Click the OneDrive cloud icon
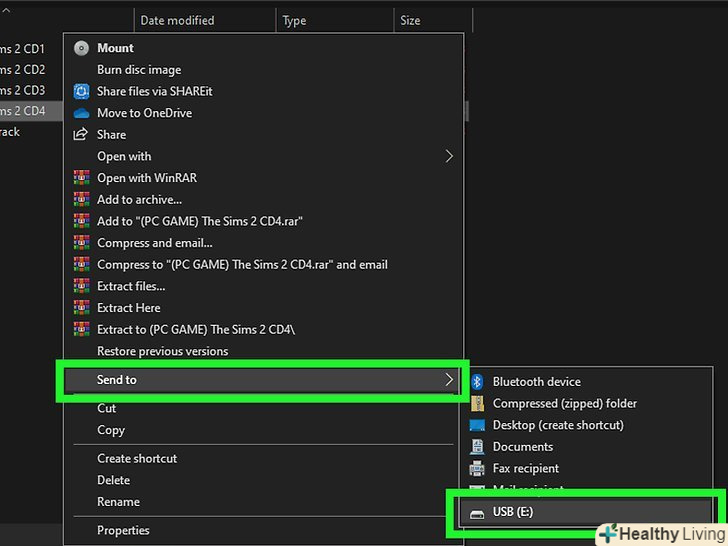Viewport: 728px width, 546px height. click(81, 113)
